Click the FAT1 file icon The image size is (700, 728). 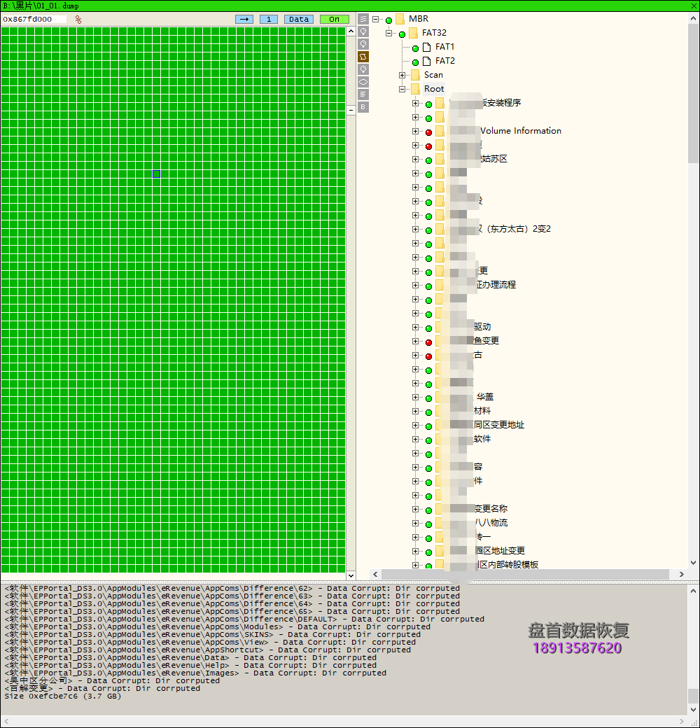tap(426, 47)
